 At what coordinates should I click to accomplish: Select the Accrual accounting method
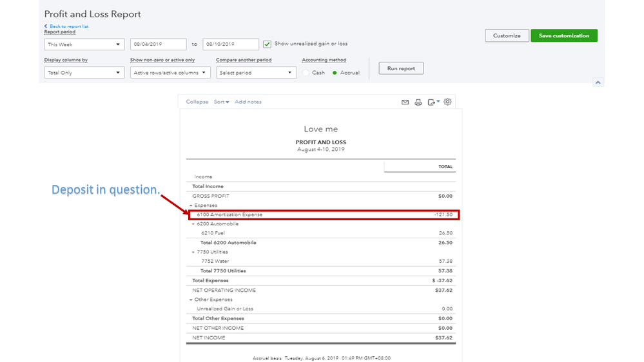click(335, 73)
